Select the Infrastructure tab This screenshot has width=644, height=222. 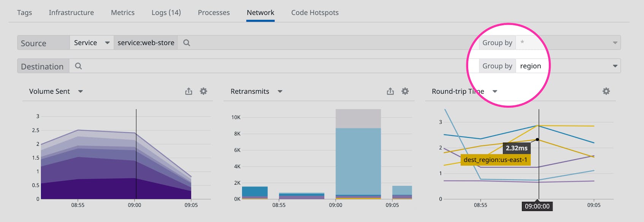71,13
